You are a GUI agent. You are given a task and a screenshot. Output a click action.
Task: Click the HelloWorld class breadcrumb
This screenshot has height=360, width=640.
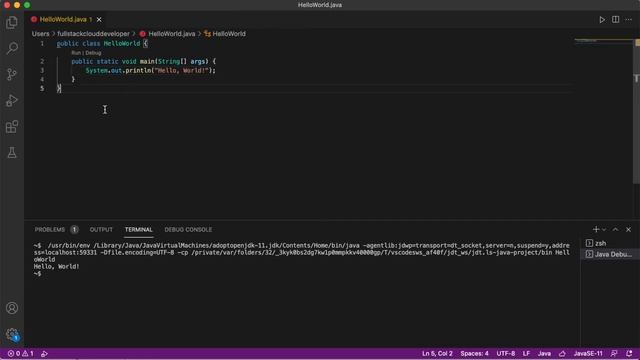pyautogui.click(x=229, y=34)
